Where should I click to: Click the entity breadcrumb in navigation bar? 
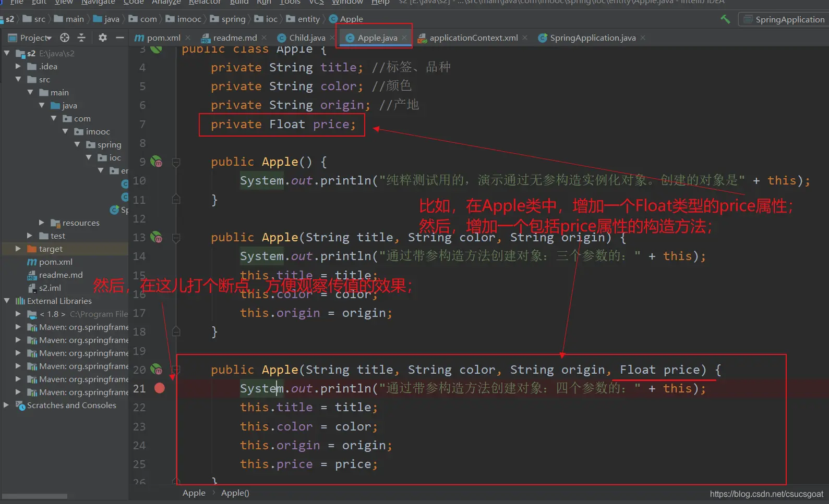coord(308,19)
